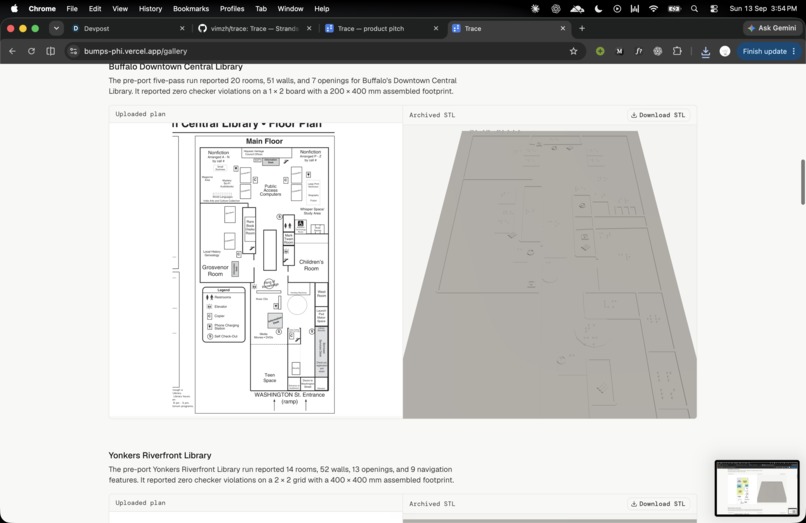Open the Profiles menu
Viewport: 806px width, 523px height.
[232, 8]
